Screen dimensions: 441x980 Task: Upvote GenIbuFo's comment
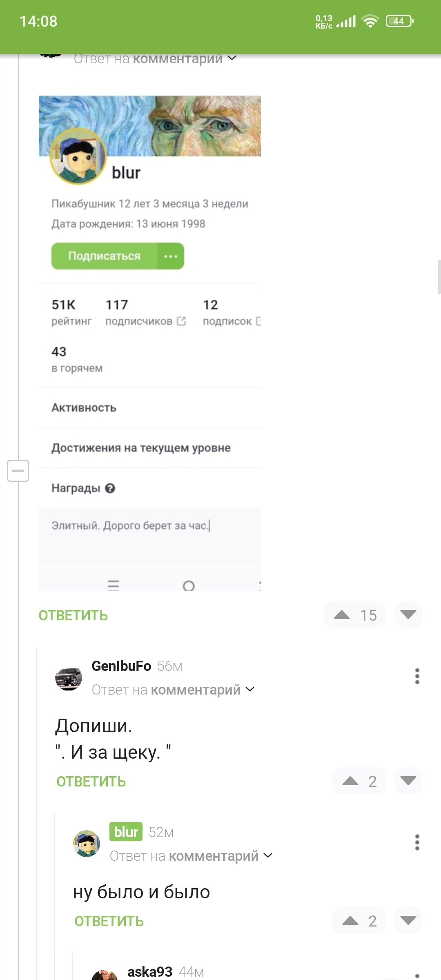[350, 781]
